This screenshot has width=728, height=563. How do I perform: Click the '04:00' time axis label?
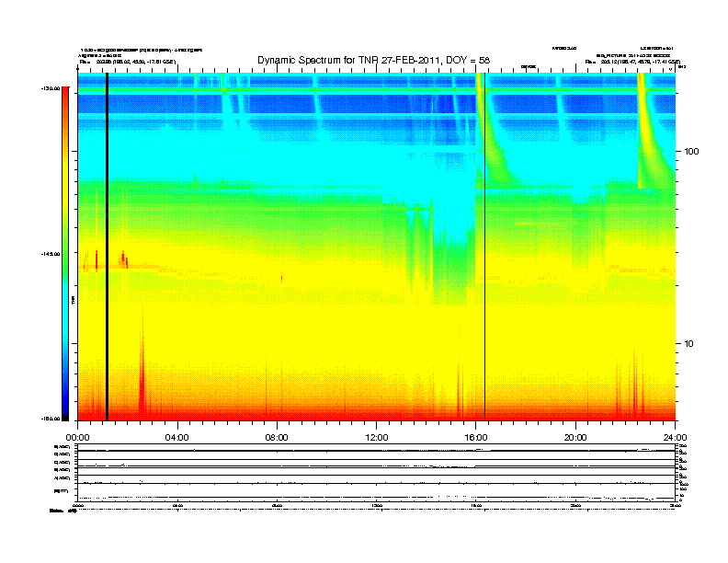(177, 438)
